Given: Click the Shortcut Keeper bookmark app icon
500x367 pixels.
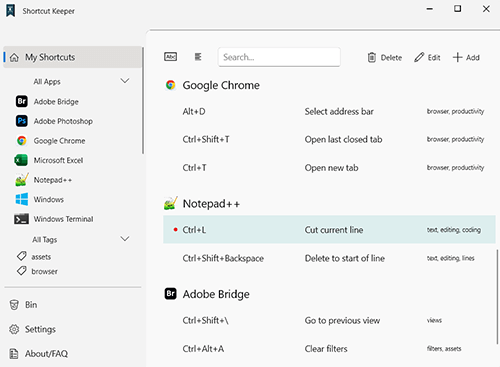Looking at the screenshot, I should (x=11, y=11).
